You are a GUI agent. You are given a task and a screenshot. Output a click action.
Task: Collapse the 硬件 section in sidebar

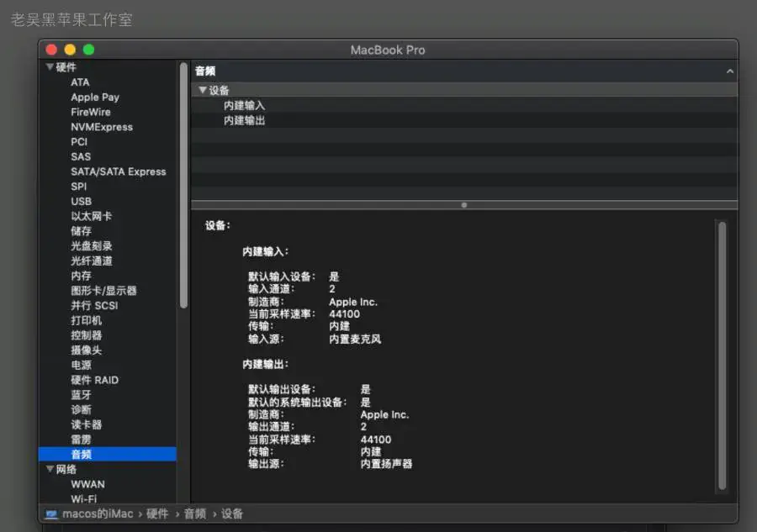pyautogui.click(x=50, y=67)
